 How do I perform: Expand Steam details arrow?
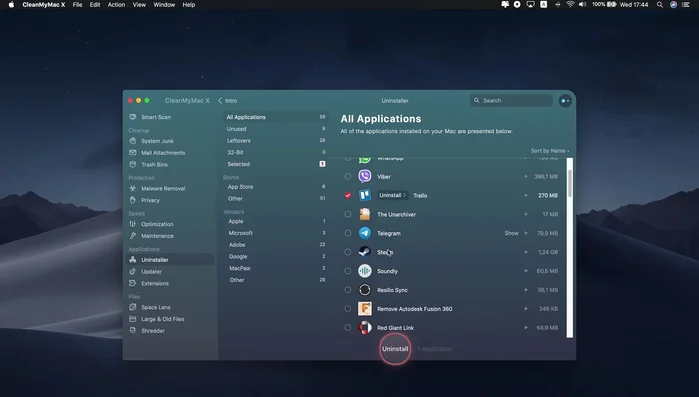526,252
